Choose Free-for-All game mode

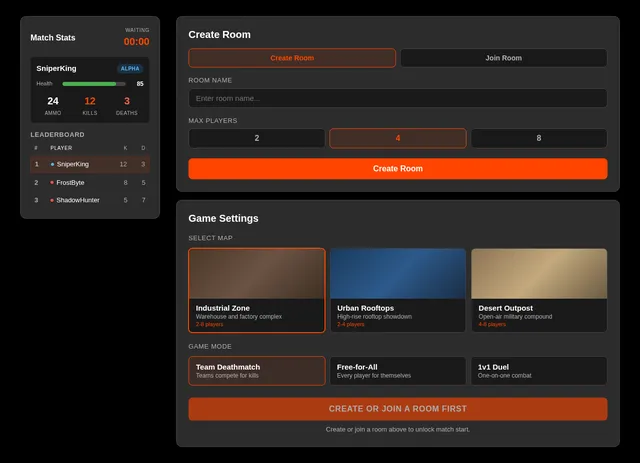pos(398,371)
